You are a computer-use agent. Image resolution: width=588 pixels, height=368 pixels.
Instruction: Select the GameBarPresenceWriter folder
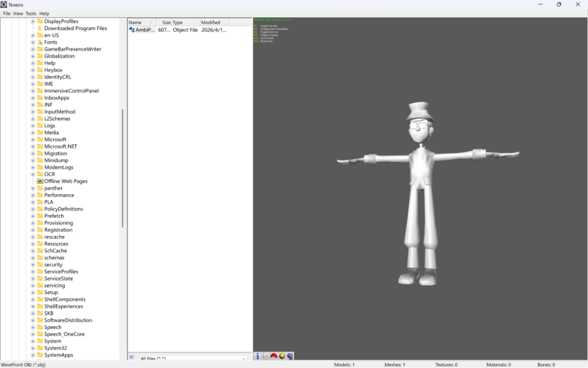[73, 49]
